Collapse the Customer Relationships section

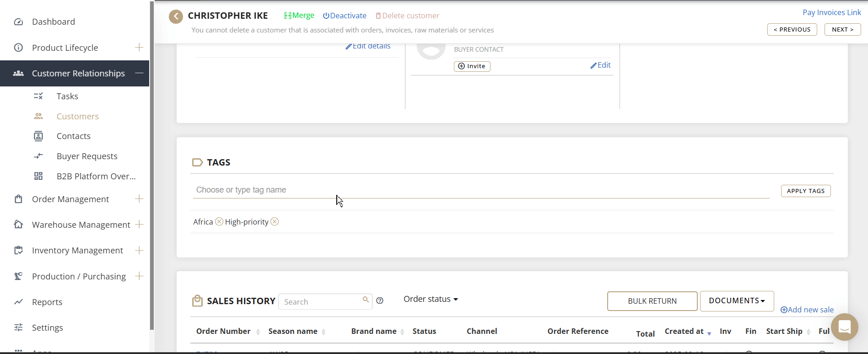tap(139, 73)
